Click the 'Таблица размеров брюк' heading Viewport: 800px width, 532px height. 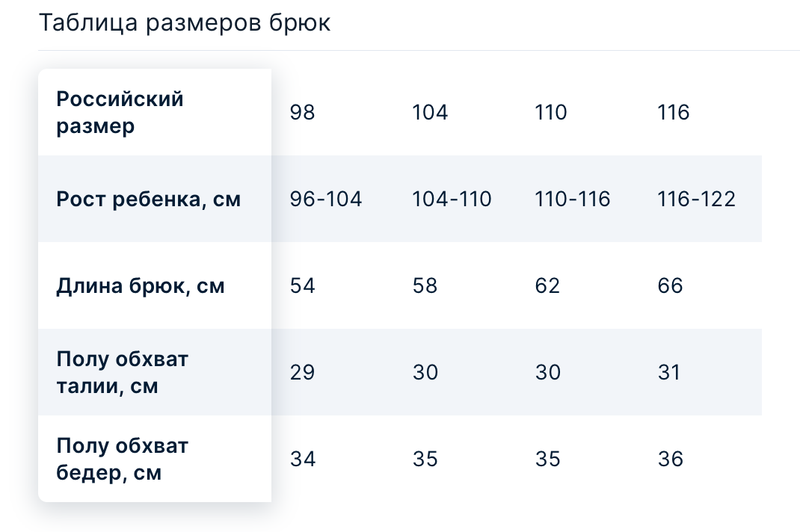coord(185,23)
